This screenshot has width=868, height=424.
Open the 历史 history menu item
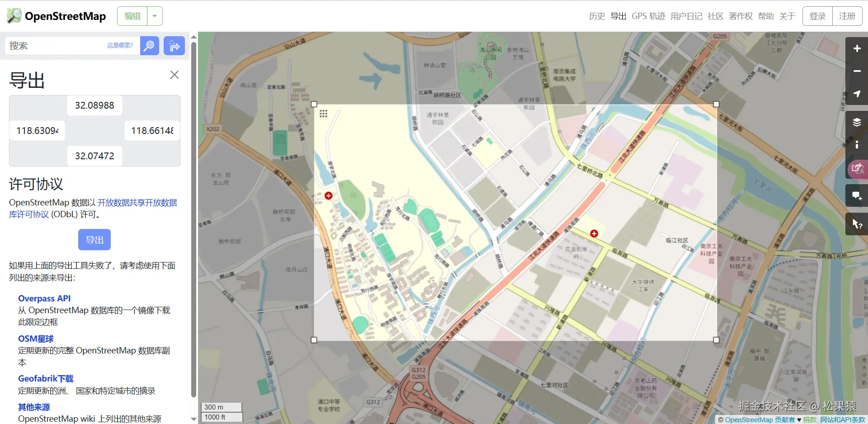coord(597,16)
